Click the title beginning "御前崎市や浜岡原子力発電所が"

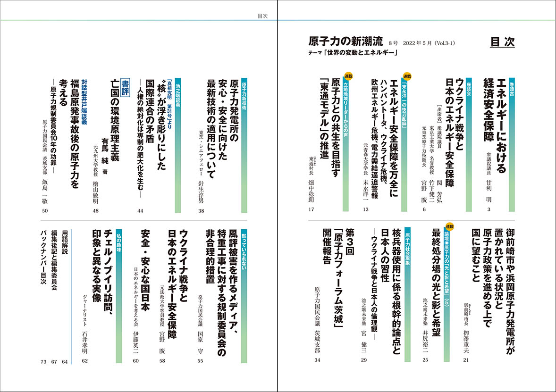tap(510, 292)
